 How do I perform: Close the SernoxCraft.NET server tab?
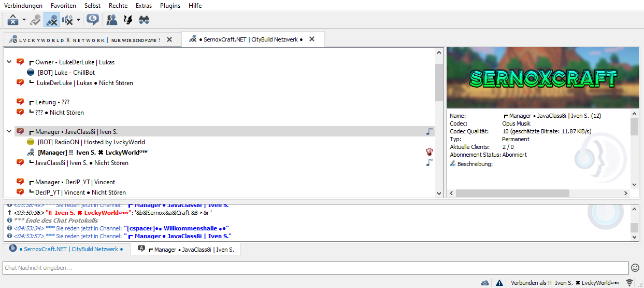click(x=312, y=39)
